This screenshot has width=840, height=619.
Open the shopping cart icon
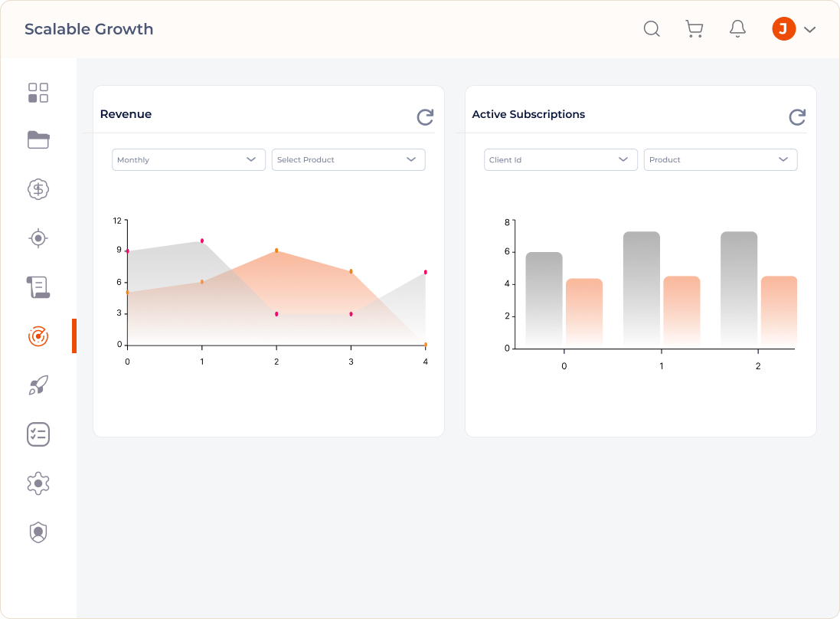click(x=695, y=29)
